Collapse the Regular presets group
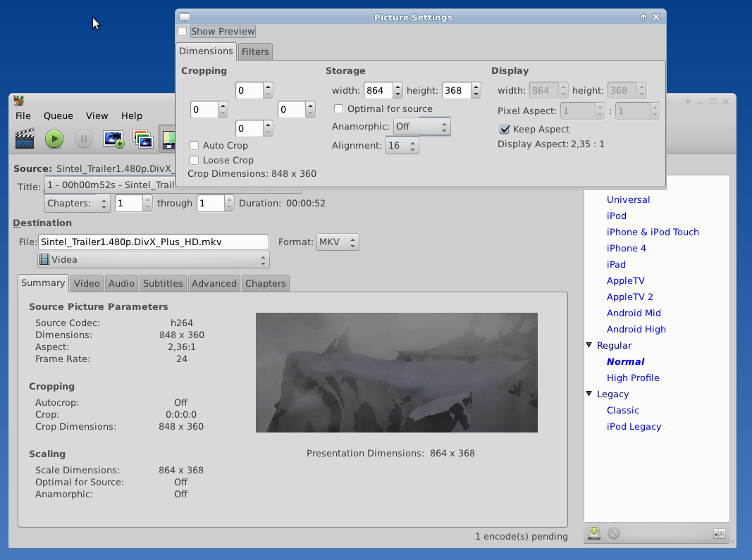The width and height of the screenshot is (752, 560). tap(589, 345)
